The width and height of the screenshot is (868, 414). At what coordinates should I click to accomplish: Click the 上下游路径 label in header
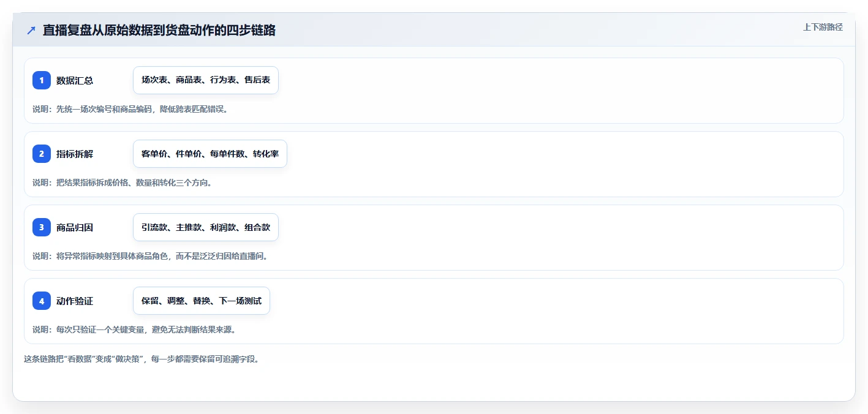click(823, 28)
